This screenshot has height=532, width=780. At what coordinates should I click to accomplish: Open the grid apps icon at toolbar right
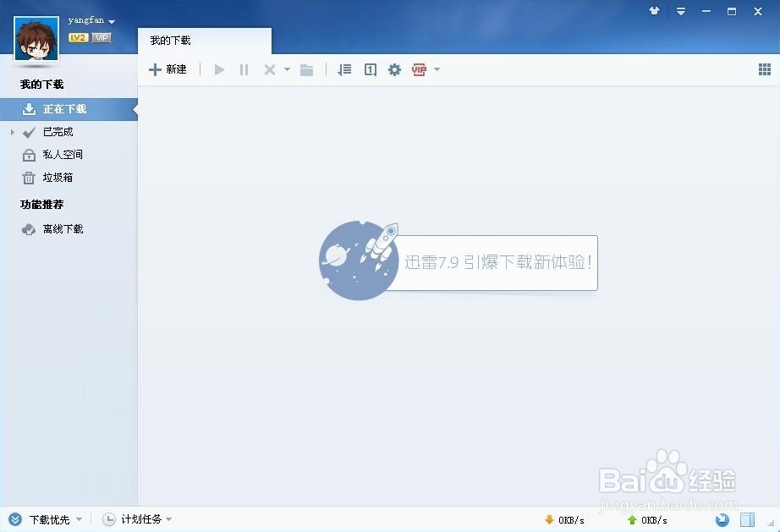point(765,69)
